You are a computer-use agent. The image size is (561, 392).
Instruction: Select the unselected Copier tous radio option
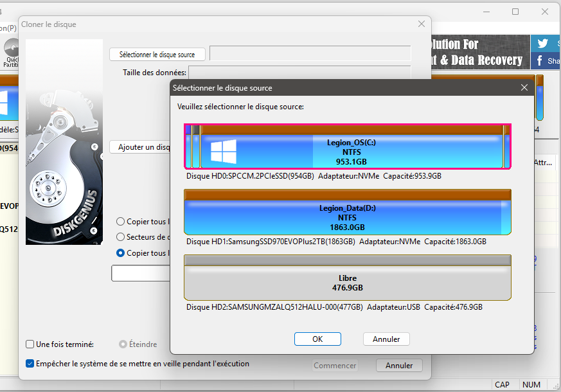121,222
